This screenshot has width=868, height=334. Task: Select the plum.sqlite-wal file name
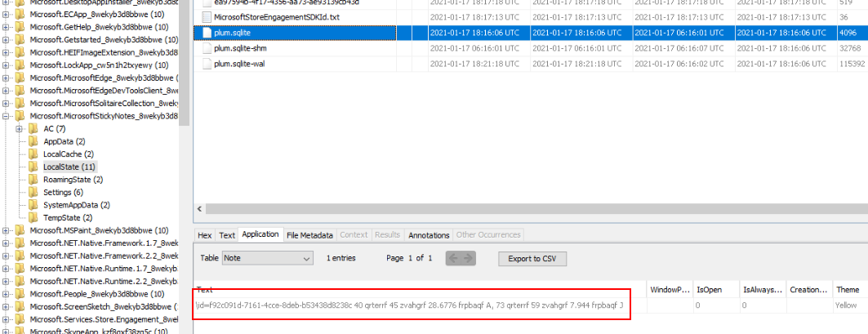click(x=240, y=65)
